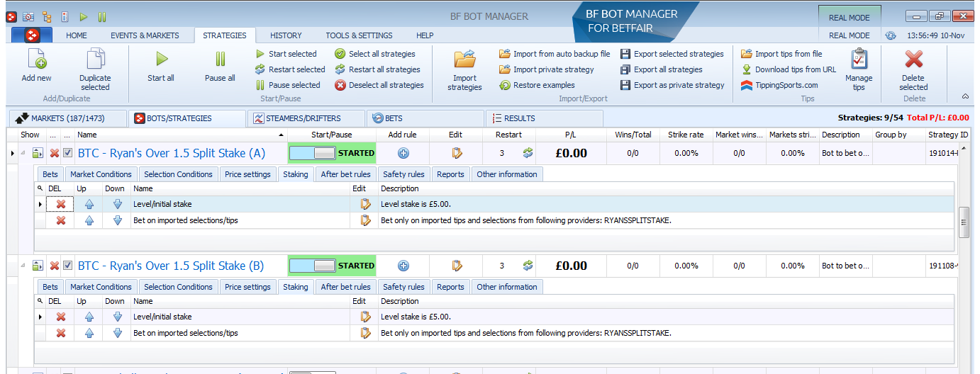Click Import tips from file

(x=781, y=54)
